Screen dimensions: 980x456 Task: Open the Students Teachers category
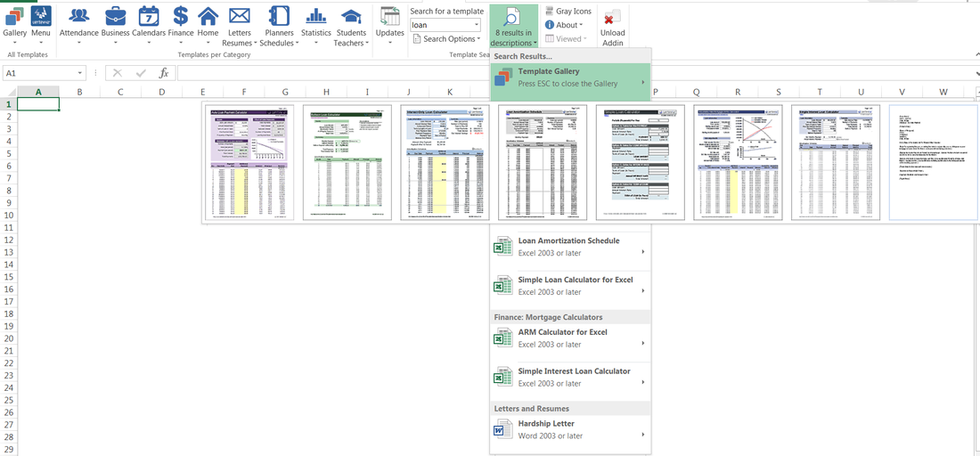coord(351,26)
